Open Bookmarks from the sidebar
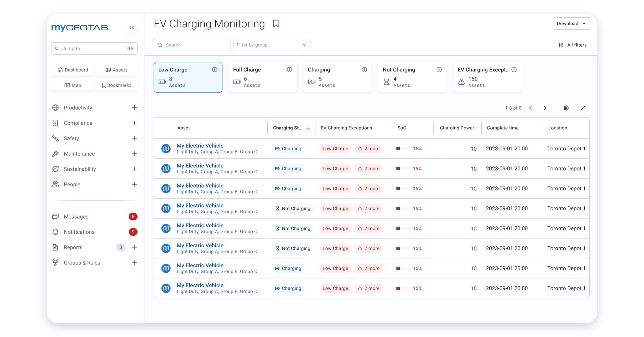Viewport: 644px width, 337px height. click(x=116, y=85)
